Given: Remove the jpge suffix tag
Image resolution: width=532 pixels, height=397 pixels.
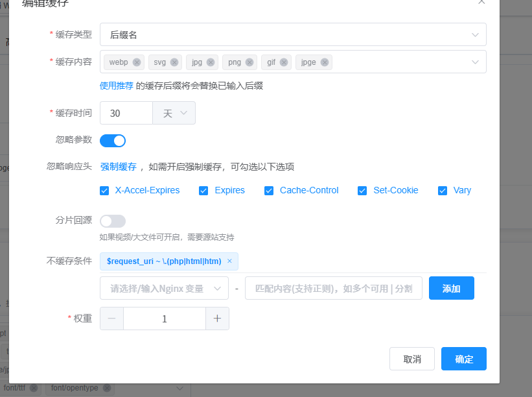Looking at the screenshot, I should (325, 62).
